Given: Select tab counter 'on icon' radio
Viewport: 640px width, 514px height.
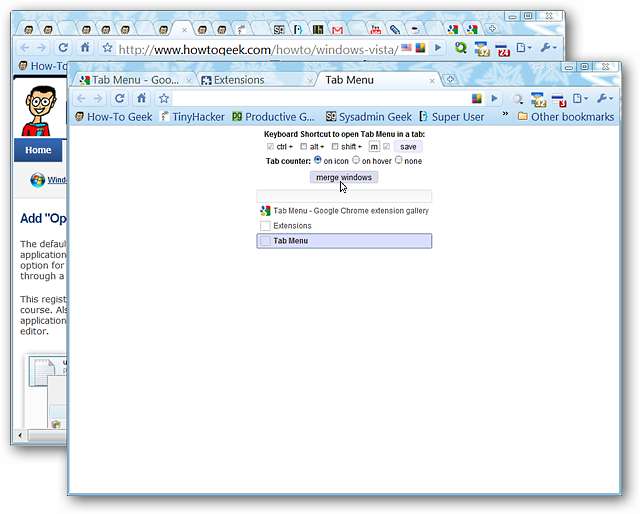Looking at the screenshot, I should 318,160.
